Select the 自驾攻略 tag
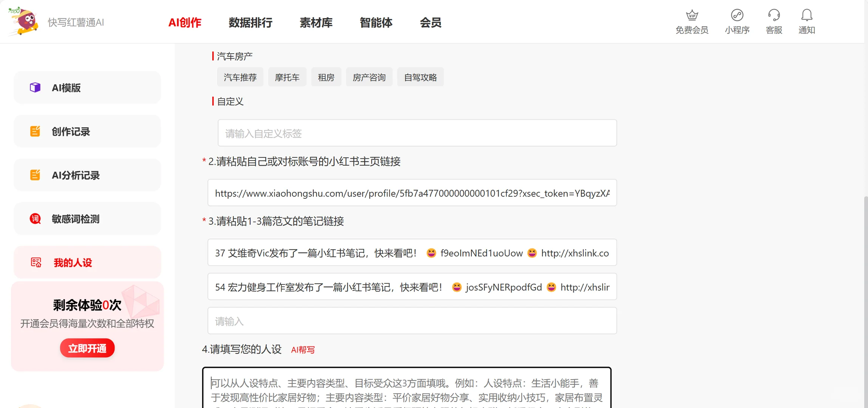This screenshot has height=408, width=868. tap(420, 77)
